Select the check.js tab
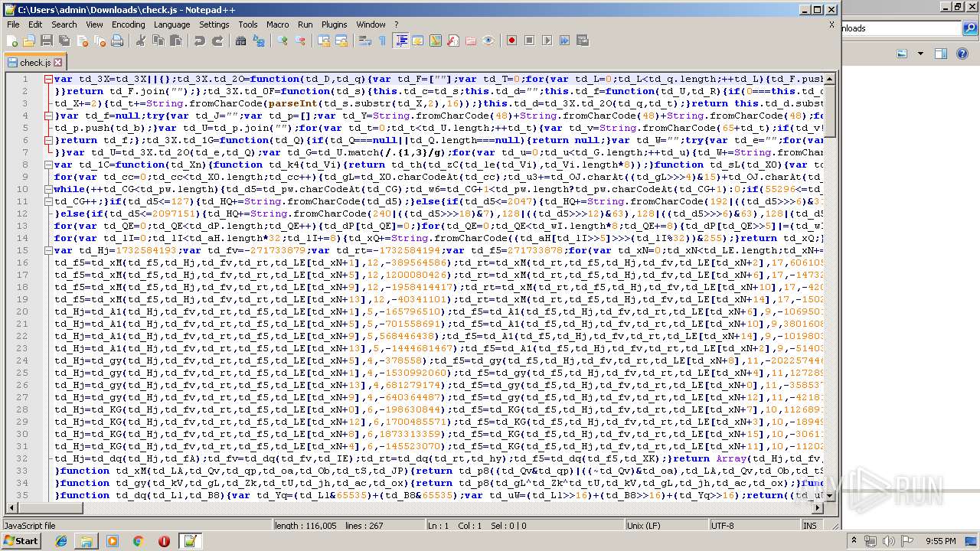Screen dimensions: 980x551 coord(34,62)
